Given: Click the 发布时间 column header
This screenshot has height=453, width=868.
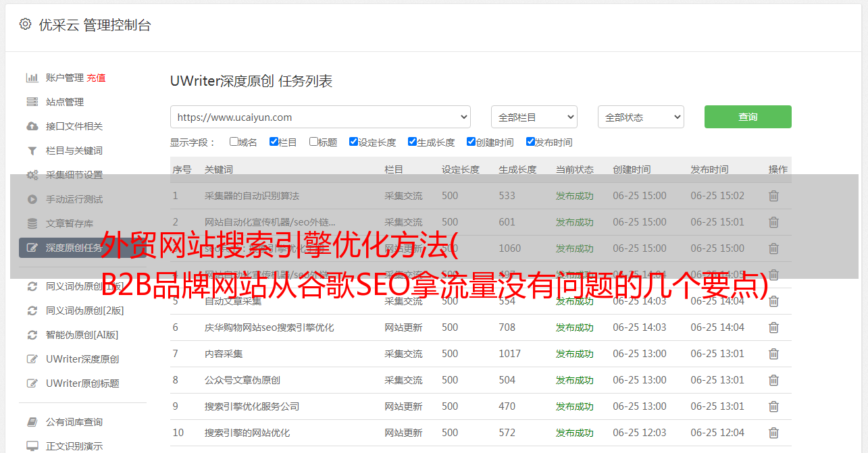Looking at the screenshot, I should (x=709, y=169).
